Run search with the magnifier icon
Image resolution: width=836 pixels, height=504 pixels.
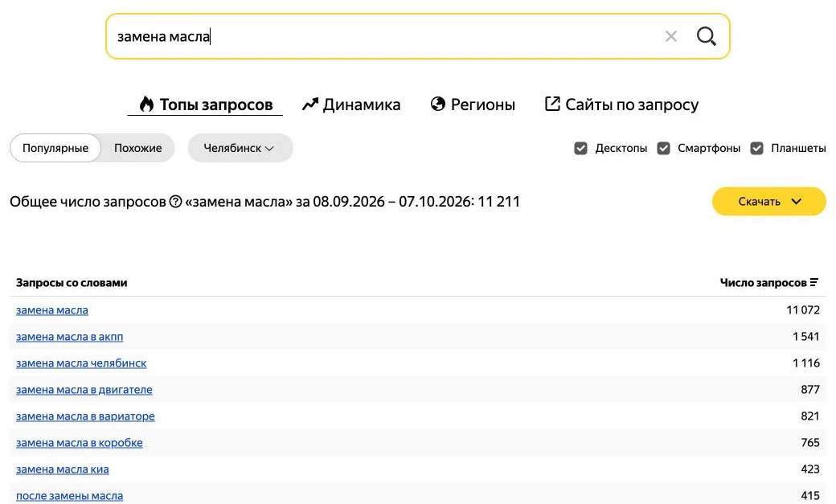[706, 36]
